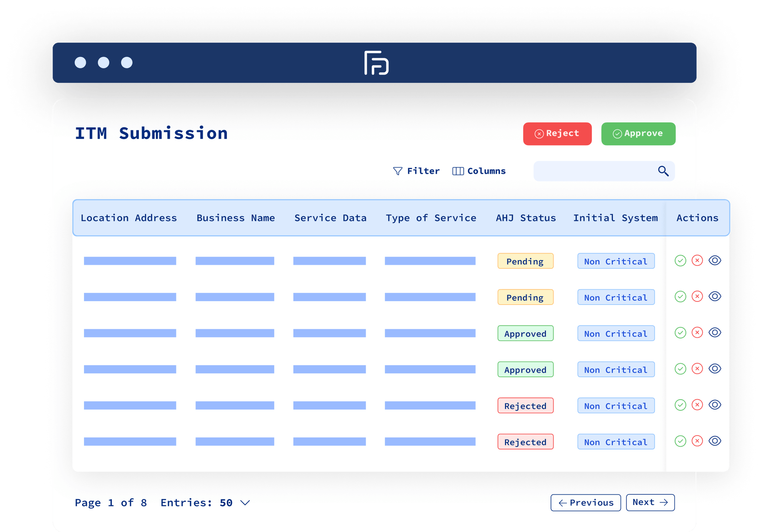
Task: Open the Columns layout icon
Action: click(x=458, y=171)
